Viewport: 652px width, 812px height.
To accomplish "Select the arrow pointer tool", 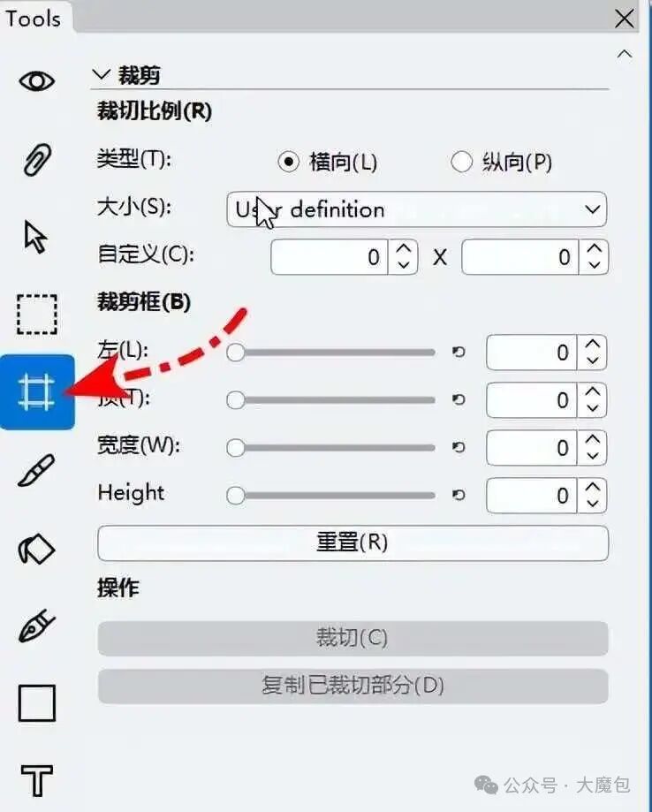I will tap(35, 237).
